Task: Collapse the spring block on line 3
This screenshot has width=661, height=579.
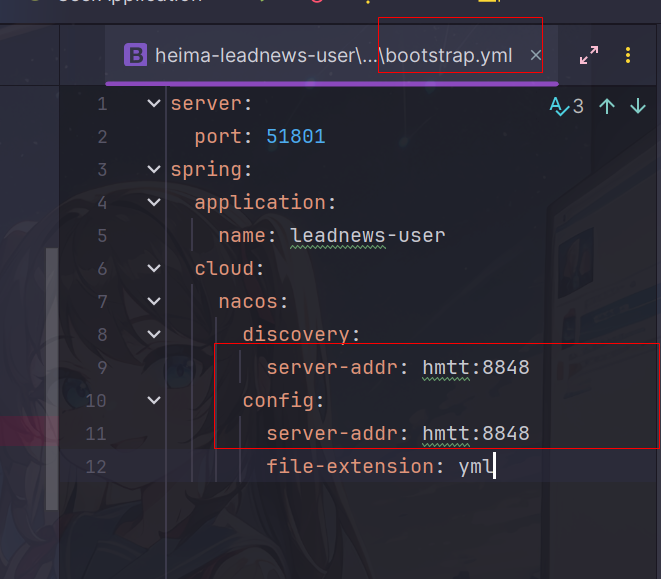Action: [x=154, y=170]
